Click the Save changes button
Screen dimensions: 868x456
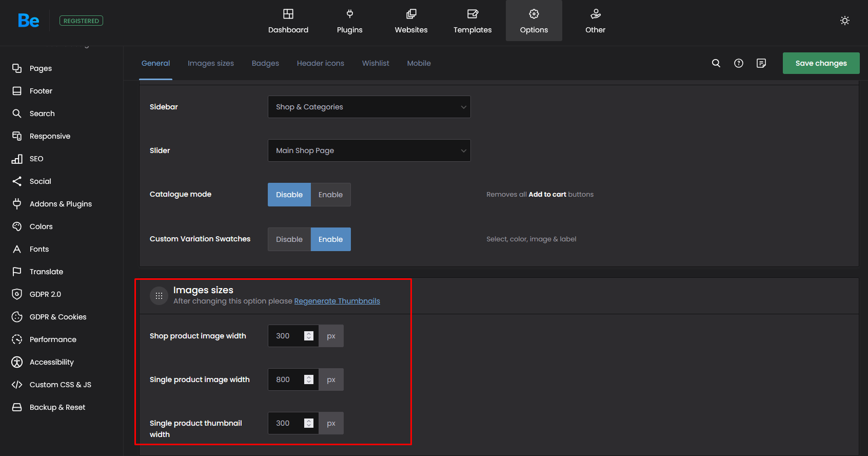pyautogui.click(x=821, y=63)
